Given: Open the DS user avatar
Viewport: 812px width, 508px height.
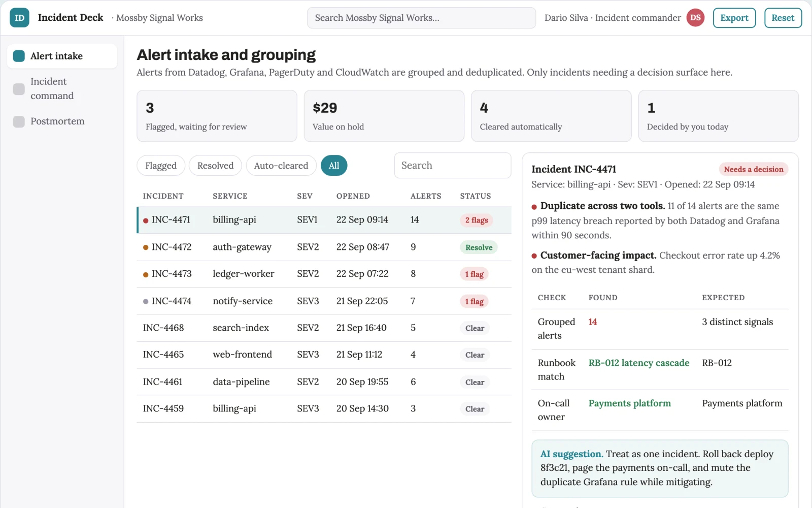Looking at the screenshot, I should tap(695, 18).
